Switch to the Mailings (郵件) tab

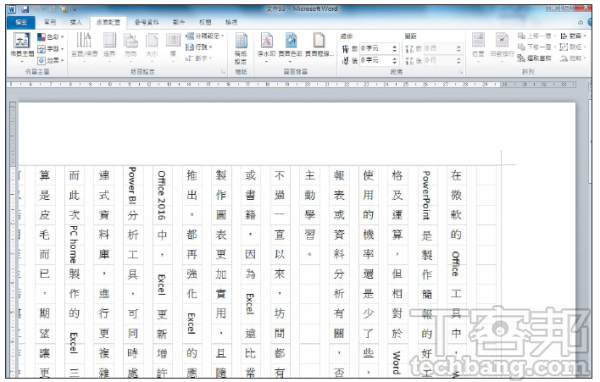coord(179,22)
